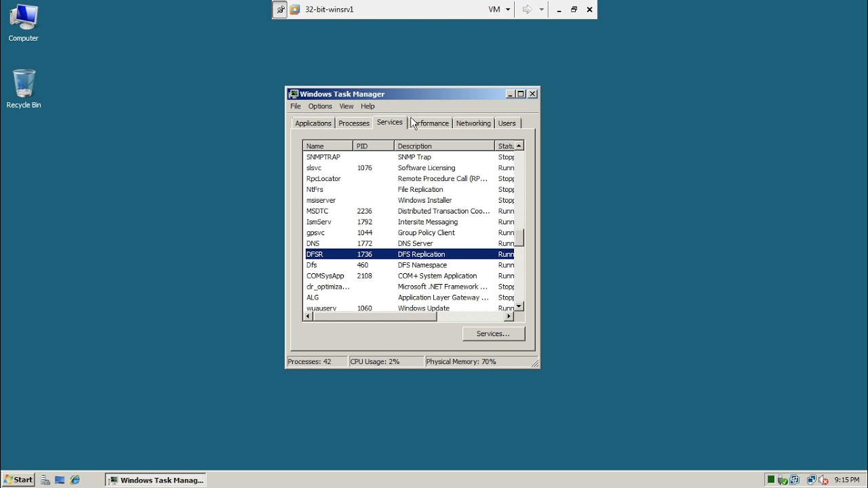Open the VM dropdown menu

499,9
